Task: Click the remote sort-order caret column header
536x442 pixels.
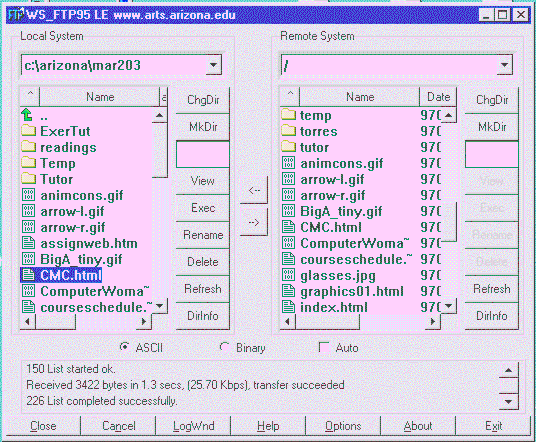Action: [x=290, y=97]
